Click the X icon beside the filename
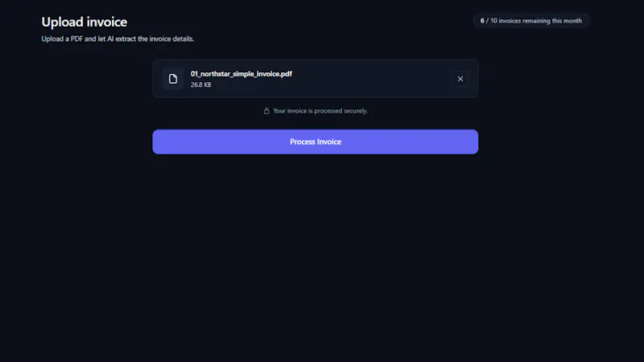Image resolution: width=644 pixels, height=362 pixels. [460, 79]
